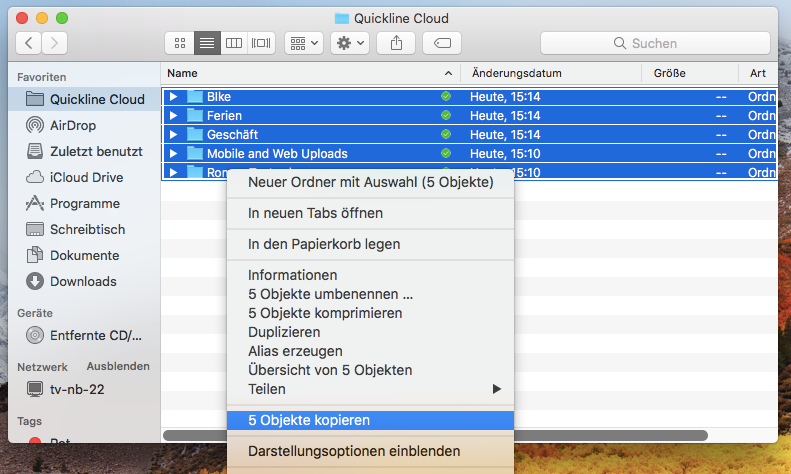Choose Alias erzeugen from the context menu

(x=370, y=351)
